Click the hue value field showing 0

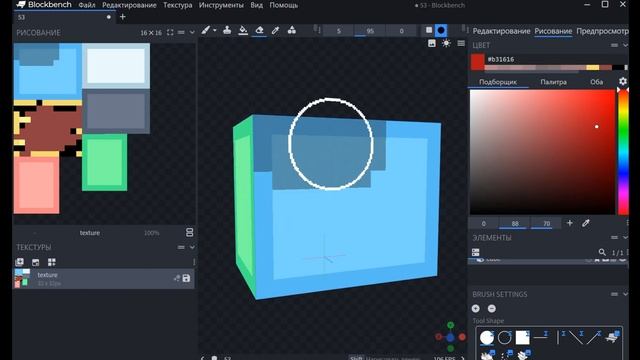(x=484, y=224)
